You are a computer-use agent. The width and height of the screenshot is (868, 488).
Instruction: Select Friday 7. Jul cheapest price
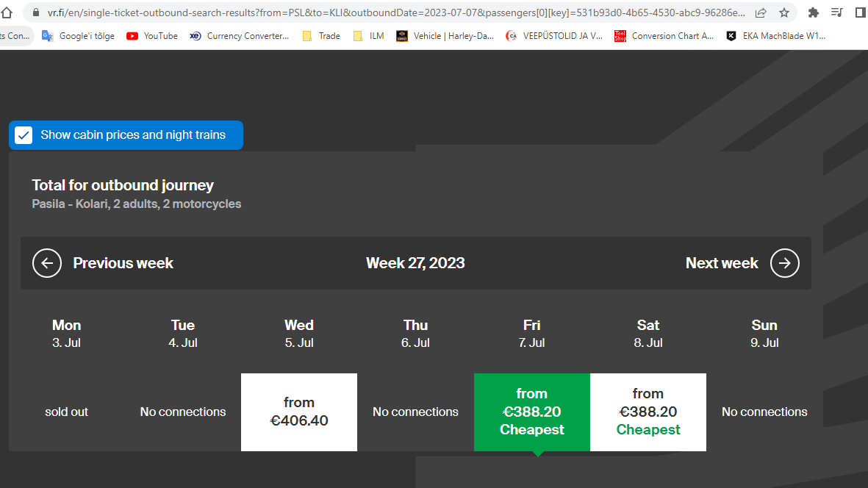pos(531,412)
